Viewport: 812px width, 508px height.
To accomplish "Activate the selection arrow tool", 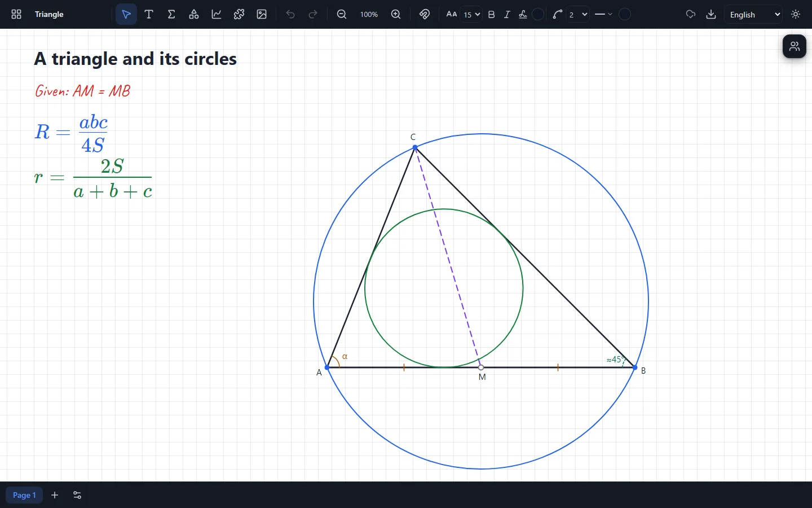I will pyautogui.click(x=126, y=14).
